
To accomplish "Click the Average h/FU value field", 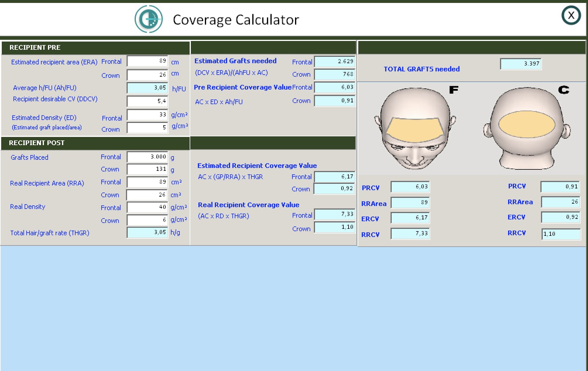I will point(148,88).
